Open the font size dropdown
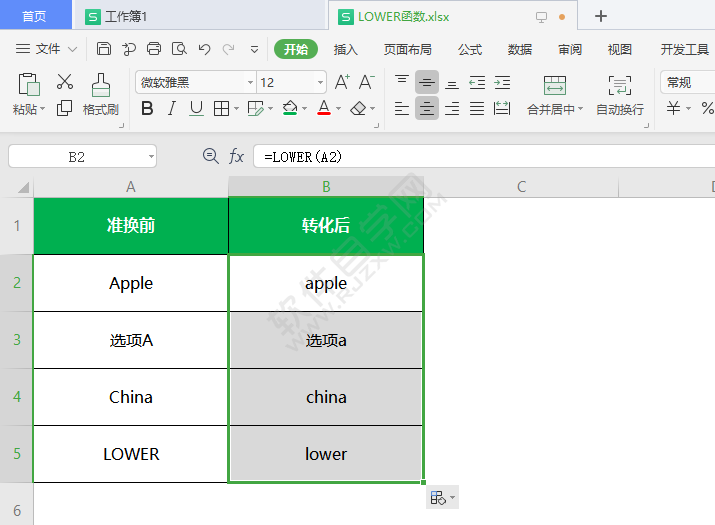 tap(320, 83)
